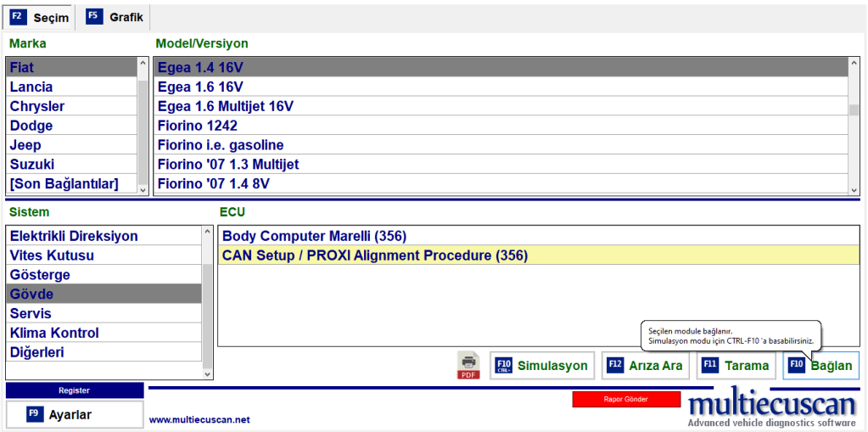Start the Tarama scan button

click(x=736, y=366)
